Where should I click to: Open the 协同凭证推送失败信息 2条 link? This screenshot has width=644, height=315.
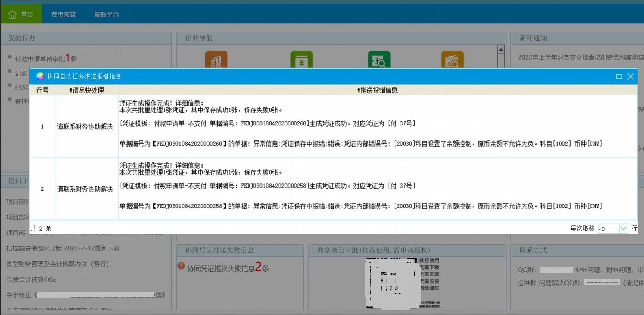[x=228, y=268]
